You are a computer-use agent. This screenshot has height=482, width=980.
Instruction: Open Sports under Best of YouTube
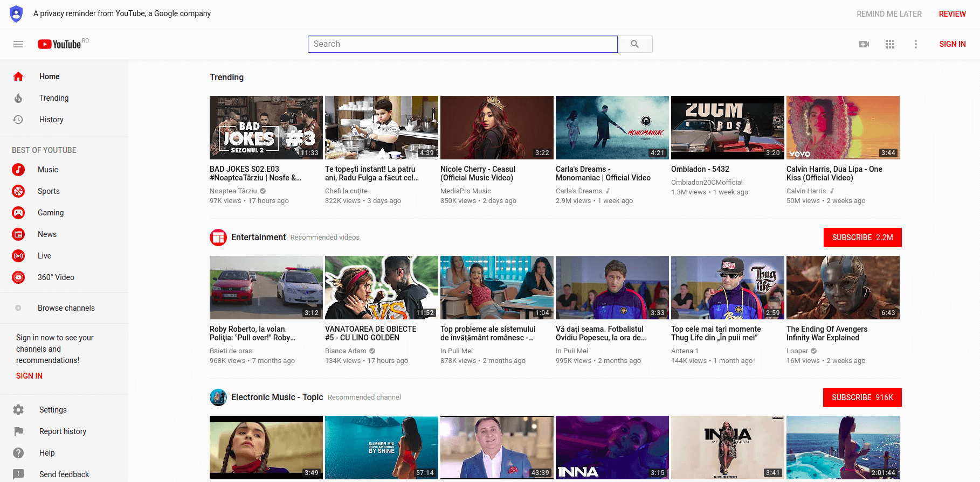click(64, 191)
